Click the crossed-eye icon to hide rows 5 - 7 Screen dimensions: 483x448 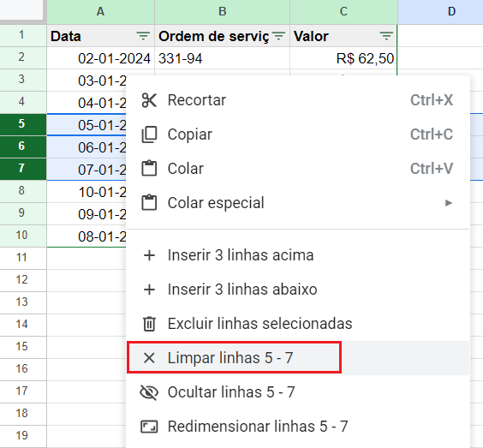(x=149, y=392)
